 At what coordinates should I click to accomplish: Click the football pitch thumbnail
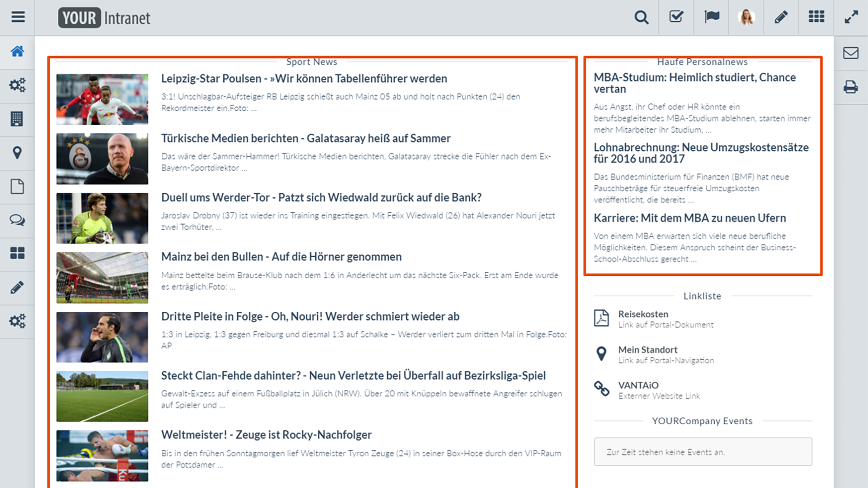102,396
